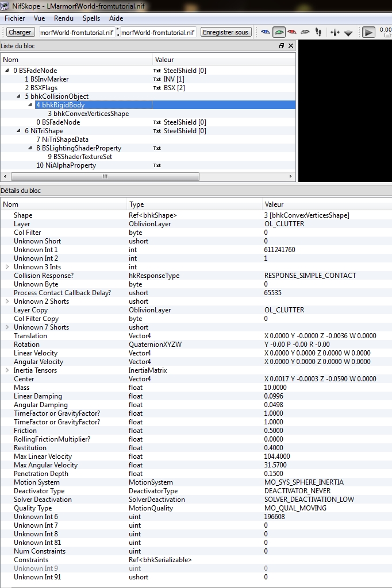Screen dimensions: 392x588
Task: Click the Charger button
Action: pos(20,32)
